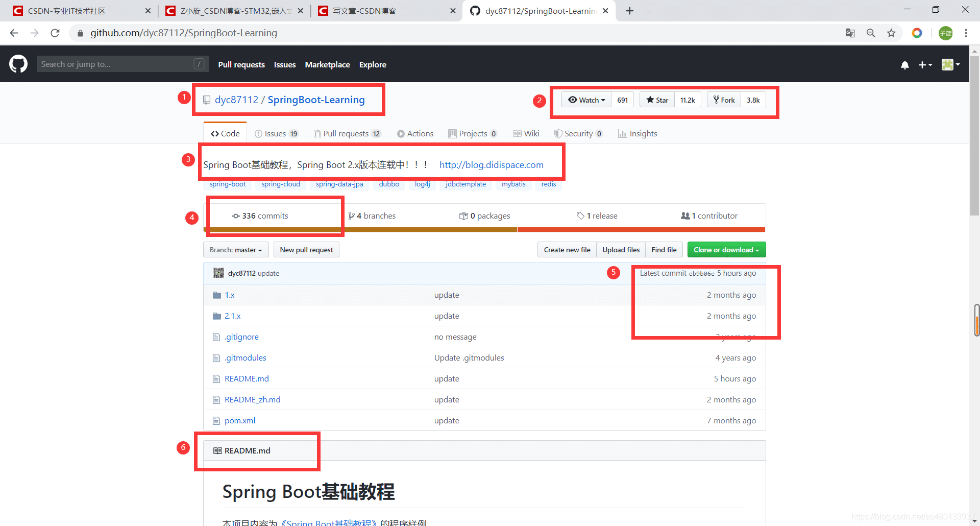Click Find file button
Viewport: 980px width, 526px height.
pyautogui.click(x=664, y=250)
